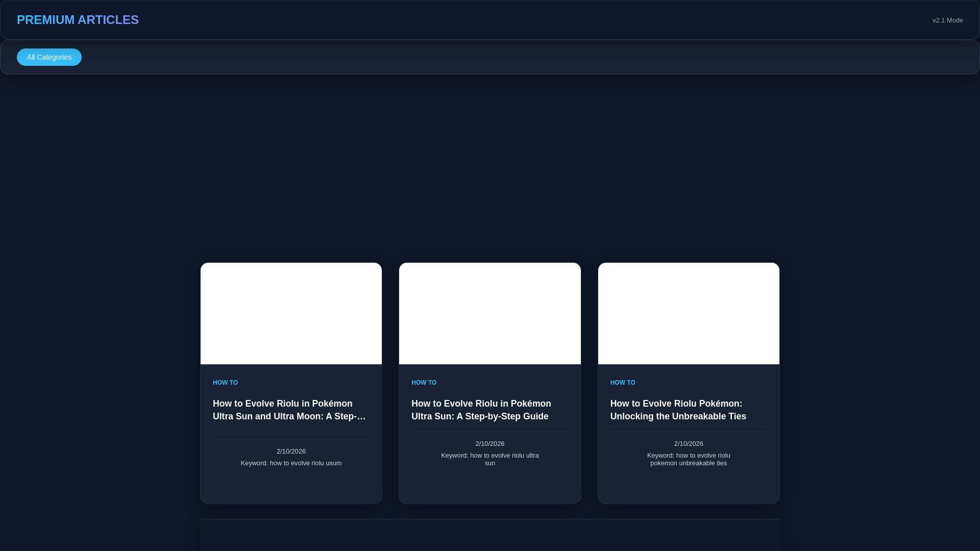Open thumbnail of Ultra Sun step-by-step article
This screenshot has height=551, width=980.
point(489,313)
